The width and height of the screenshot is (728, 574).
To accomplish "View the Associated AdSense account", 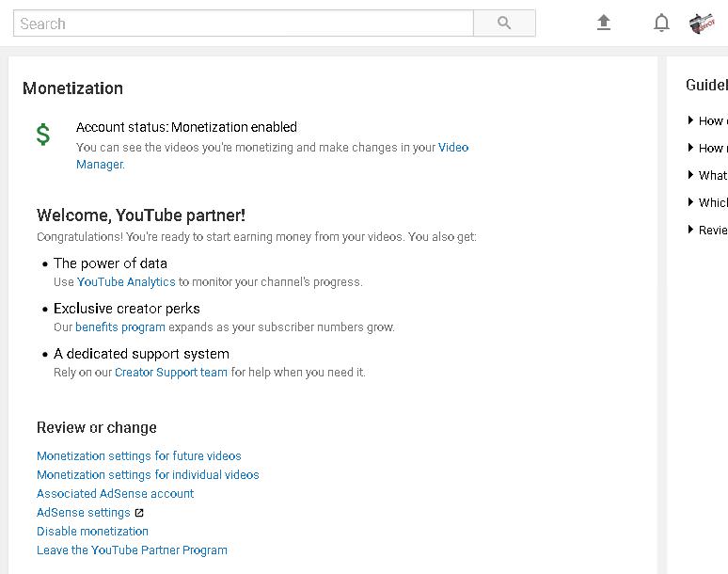I will click(115, 494).
